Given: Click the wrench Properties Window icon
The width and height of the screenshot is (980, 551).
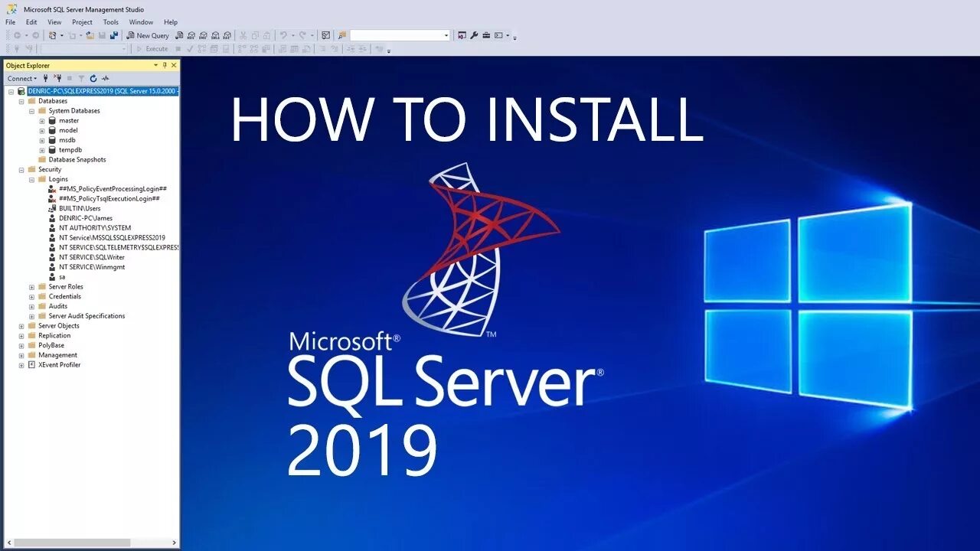Looking at the screenshot, I should (473, 35).
